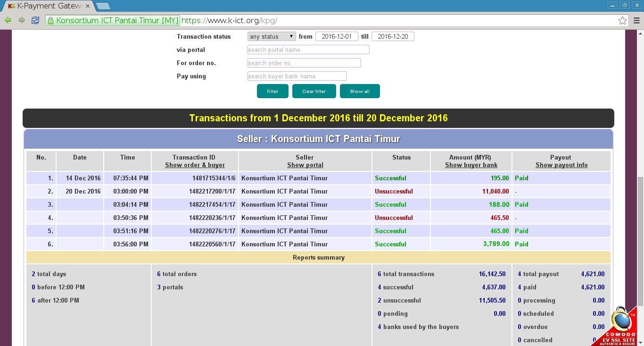The height and width of the screenshot is (346, 644).
Task: Click the from date field 2016-12-01
Action: pos(337,36)
